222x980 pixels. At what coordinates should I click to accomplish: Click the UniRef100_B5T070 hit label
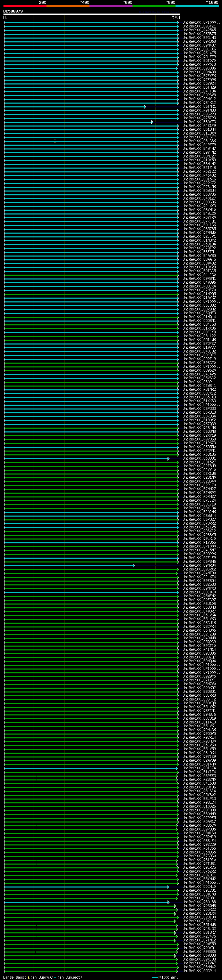click(x=199, y=60)
